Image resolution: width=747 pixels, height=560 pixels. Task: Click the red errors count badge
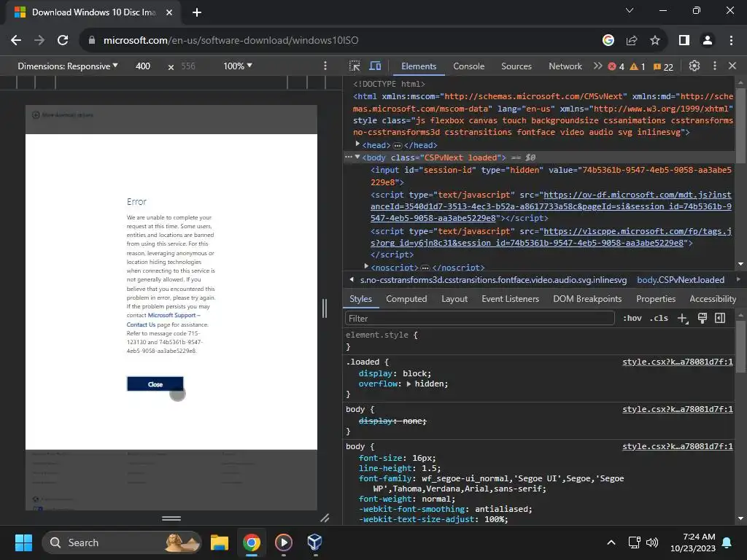(616, 66)
